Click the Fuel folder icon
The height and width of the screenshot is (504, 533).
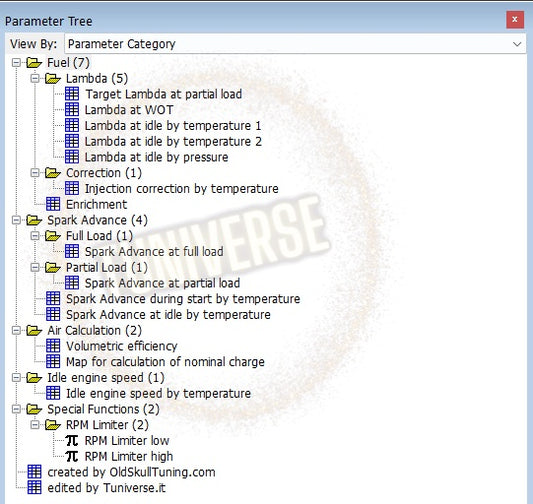coord(34,63)
